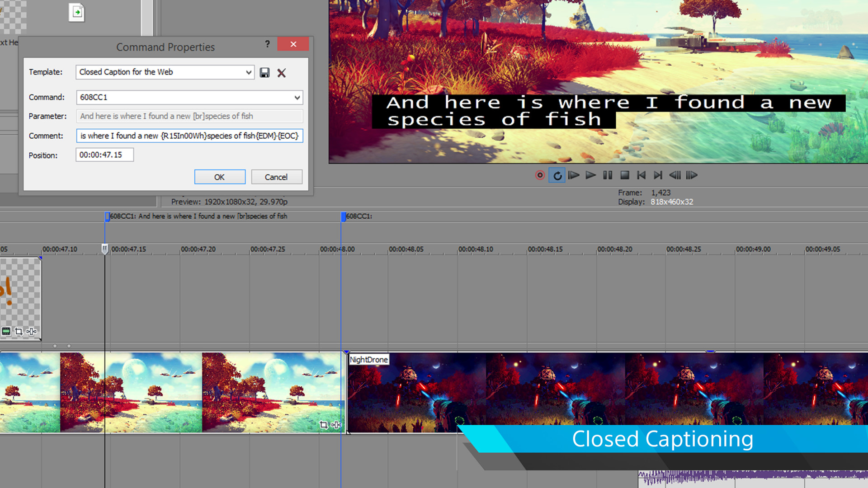Click the OK button in Command Properties
This screenshot has width=868, height=488.
219,177
